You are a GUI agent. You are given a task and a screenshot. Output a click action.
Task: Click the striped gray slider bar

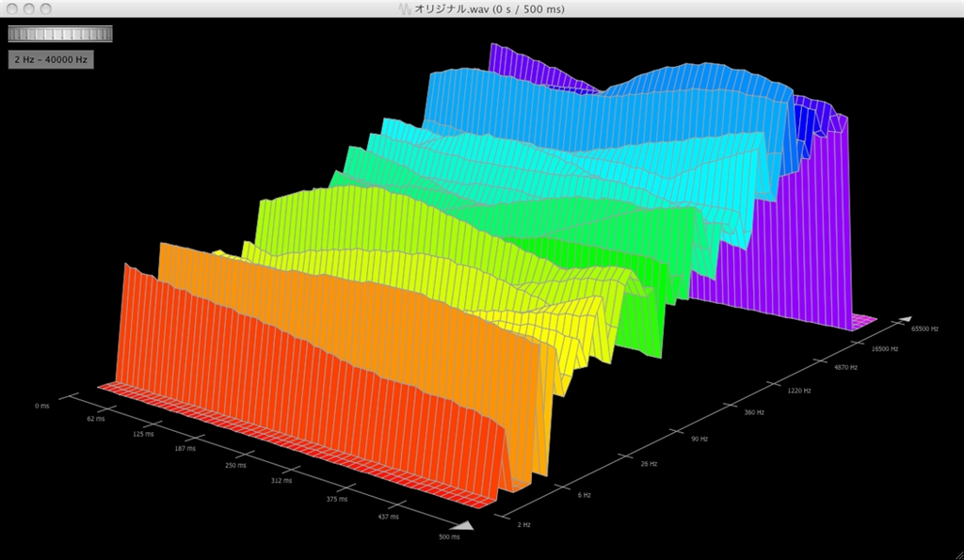click(x=60, y=34)
